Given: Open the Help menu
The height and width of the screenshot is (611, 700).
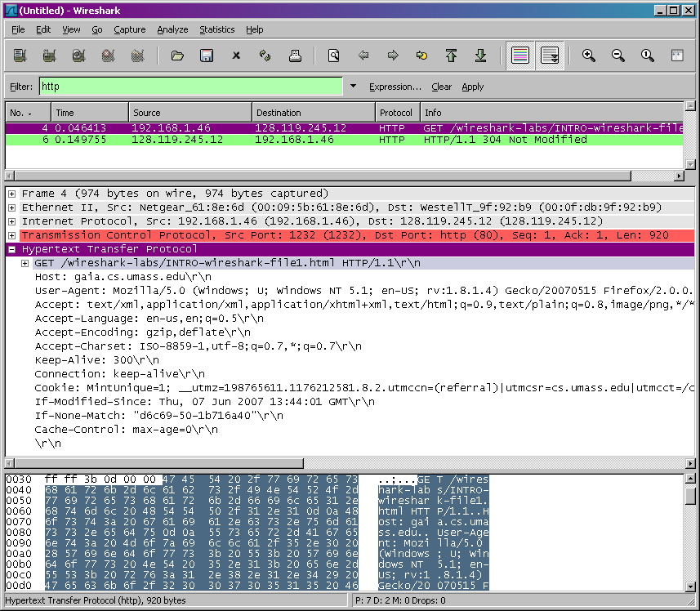Looking at the screenshot, I should [x=255, y=29].
